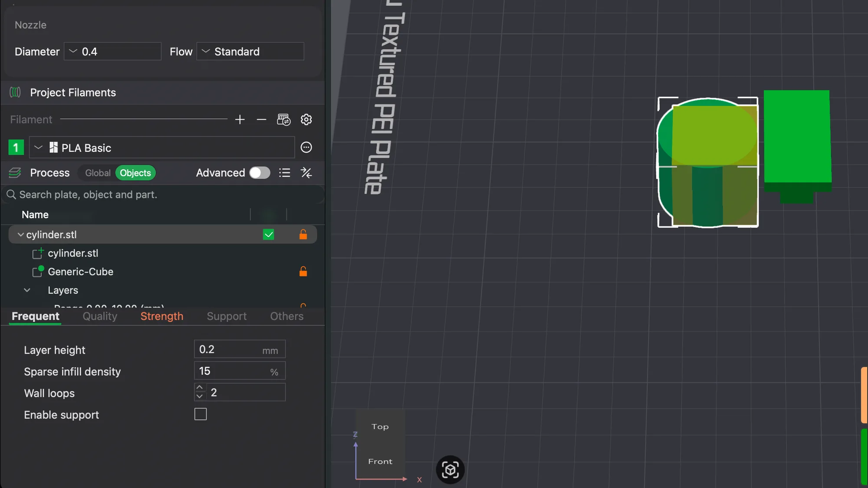
Task: Click the cylinder.stl child part icon
Action: [x=38, y=253]
